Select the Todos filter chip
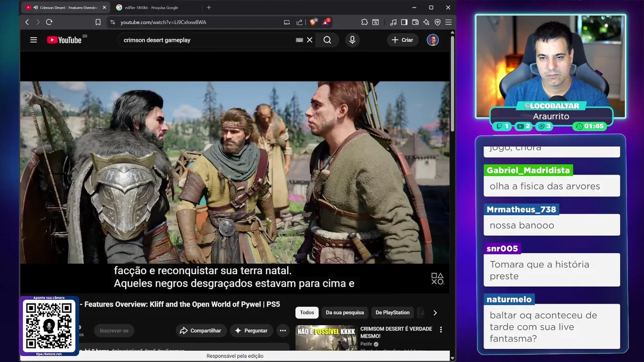 tap(307, 312)
